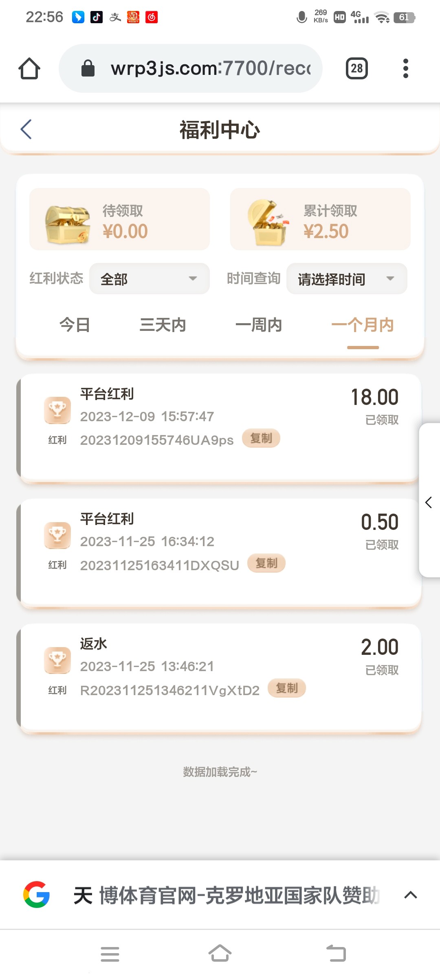Open the 红利状态 dropdown showing 全部
Screen dimensions: 440x980
click(149, 279)
